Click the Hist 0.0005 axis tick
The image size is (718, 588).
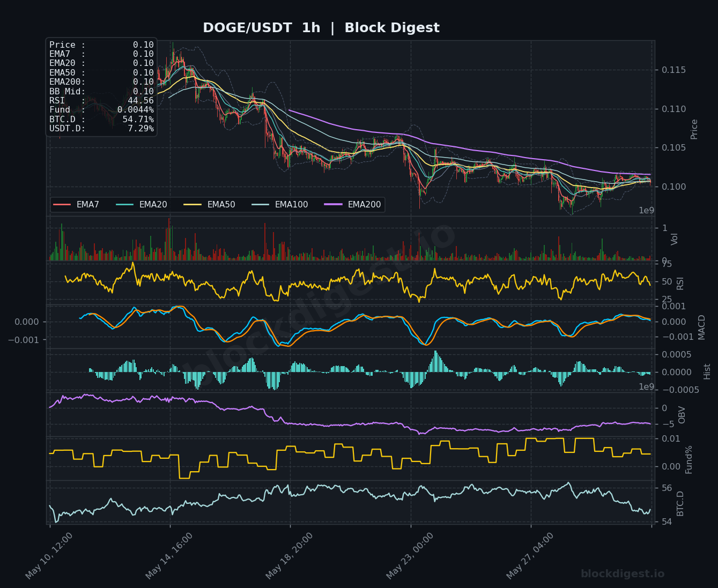677,355
